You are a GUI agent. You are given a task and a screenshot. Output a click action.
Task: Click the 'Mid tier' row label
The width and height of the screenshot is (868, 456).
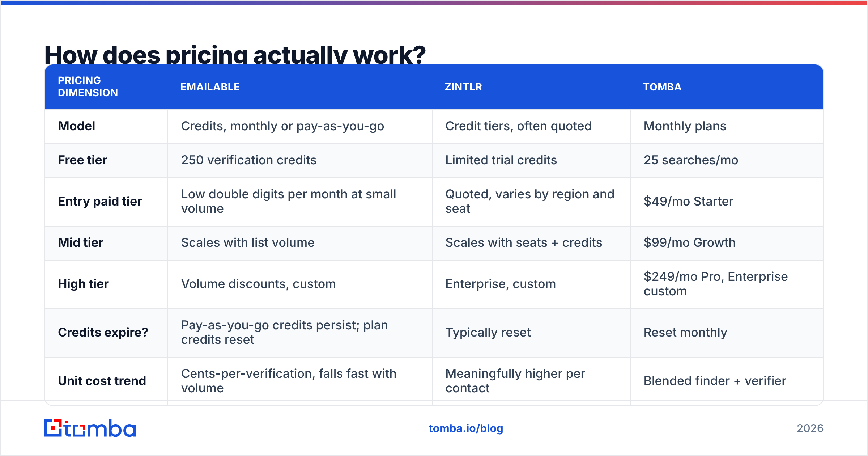81,242
